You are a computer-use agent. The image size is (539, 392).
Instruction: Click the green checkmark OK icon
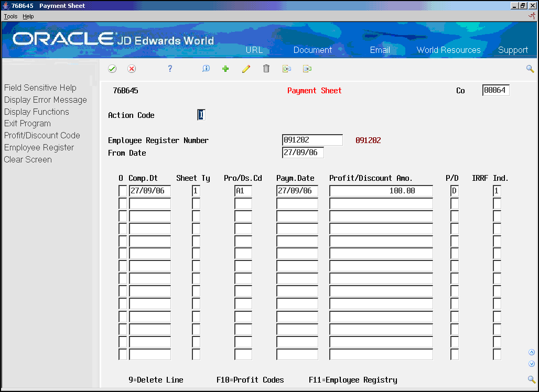pyautogui.click(x=112, y=69)
